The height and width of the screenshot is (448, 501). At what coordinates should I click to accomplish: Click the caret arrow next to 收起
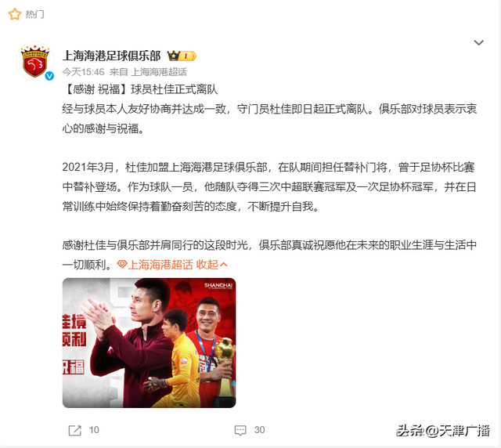click(x=224, y=265)
